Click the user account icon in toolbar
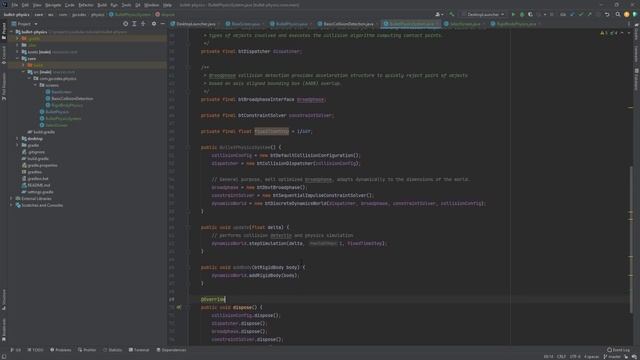 pyautogui.click(x=439, y=14)
